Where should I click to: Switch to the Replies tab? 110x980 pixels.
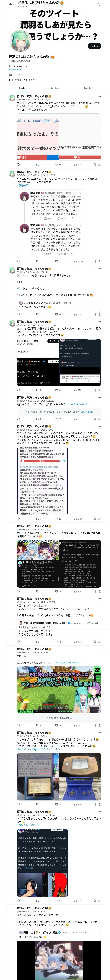point(55,88)
